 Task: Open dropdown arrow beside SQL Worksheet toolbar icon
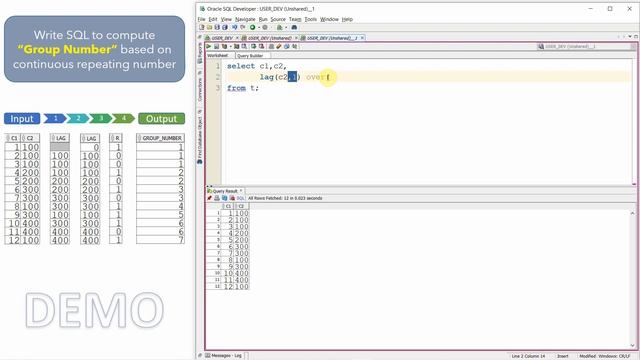(286, 27)
